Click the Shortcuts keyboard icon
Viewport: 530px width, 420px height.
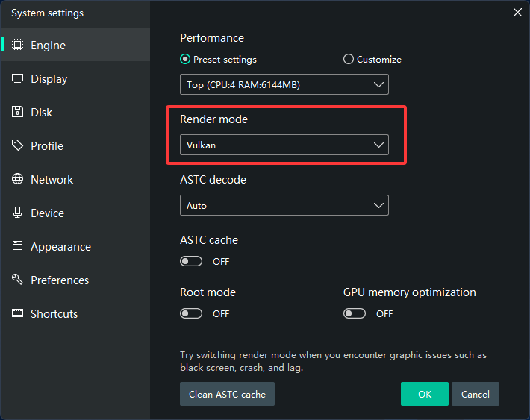[x=18, y=313]
